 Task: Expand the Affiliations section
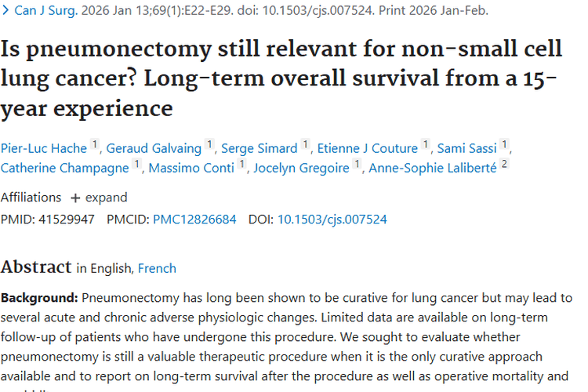[x=106, y=198]
